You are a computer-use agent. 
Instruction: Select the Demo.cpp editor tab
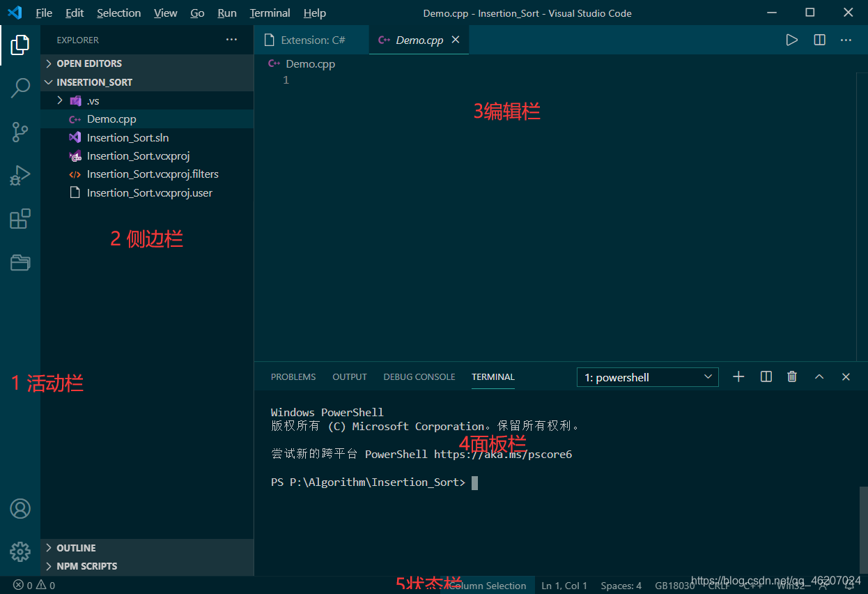pyautogui.click(x=419, y=40)
